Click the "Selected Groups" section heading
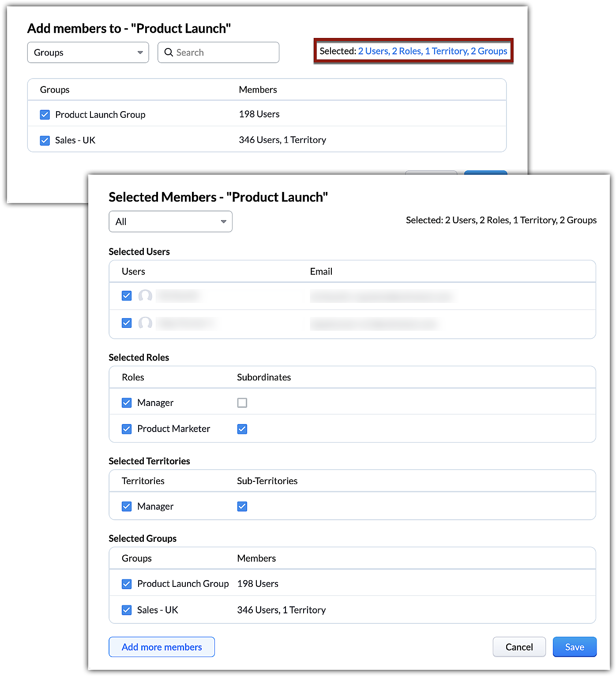The height and width of the screenshot is (676, 616). 143,538
